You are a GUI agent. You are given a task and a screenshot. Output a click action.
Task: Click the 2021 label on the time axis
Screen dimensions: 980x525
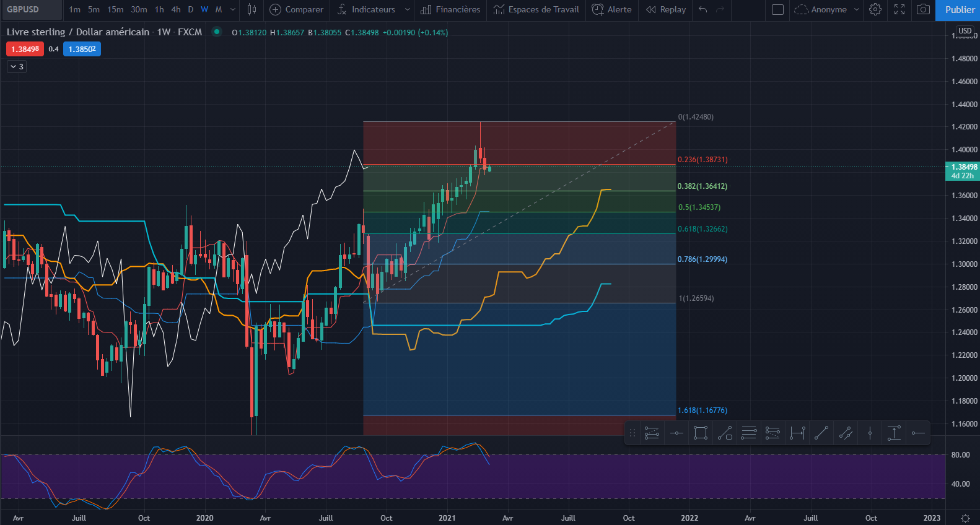(447, 518)
